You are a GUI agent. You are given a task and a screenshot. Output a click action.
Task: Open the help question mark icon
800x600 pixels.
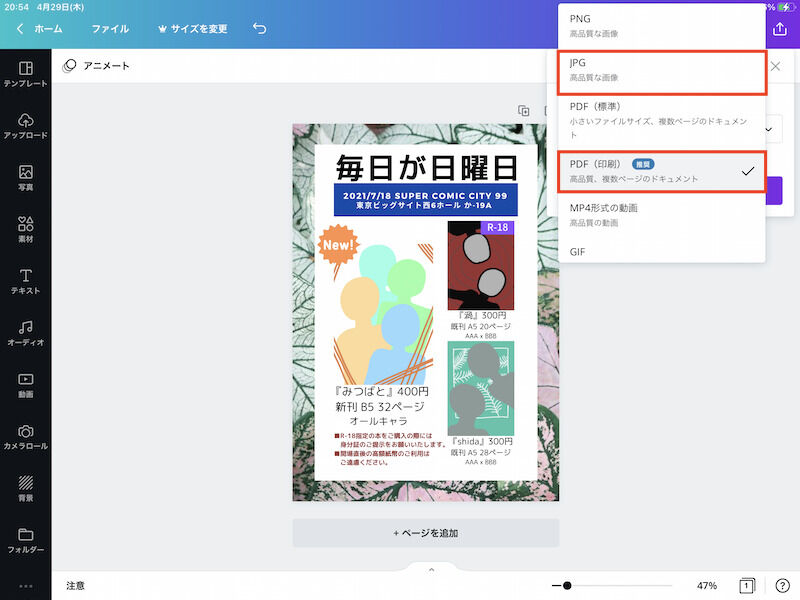pos(782,585)
